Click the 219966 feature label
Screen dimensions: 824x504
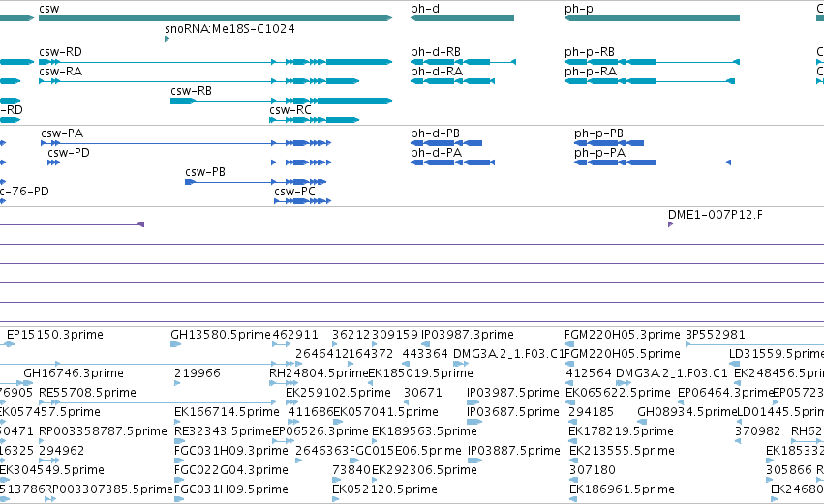pos(198,373)
